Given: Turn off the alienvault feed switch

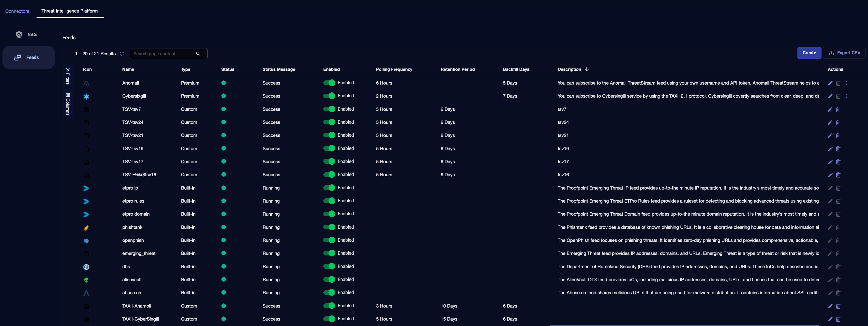Looking at the screenshot, I should coord(329,280).
